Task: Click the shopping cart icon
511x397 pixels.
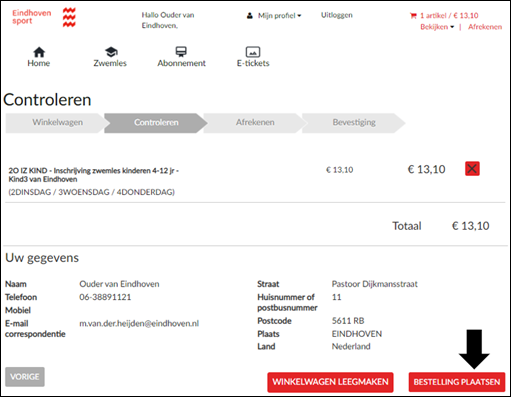Action: [x=413, y=15]
